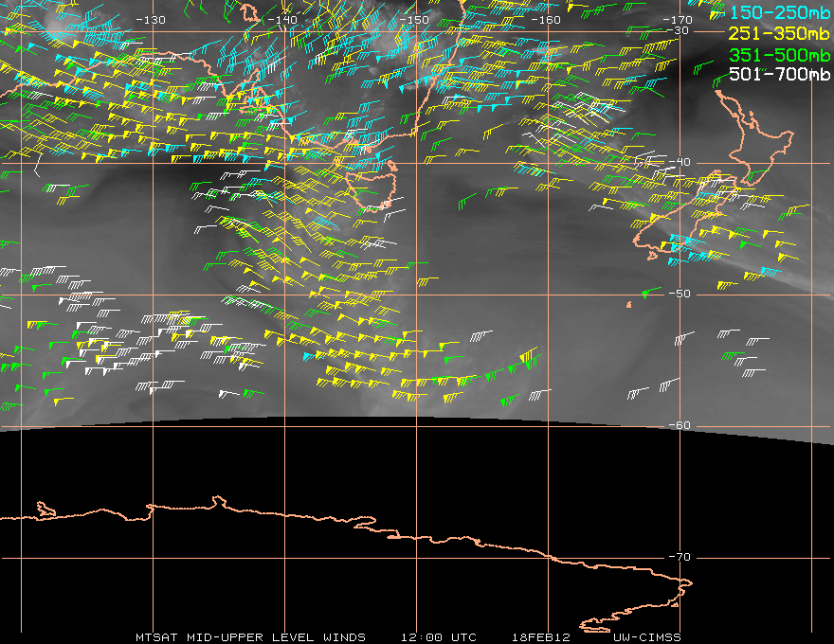Click the 18FEB12 date text
The image size is (834, 644).
click(x=541, y=637)
